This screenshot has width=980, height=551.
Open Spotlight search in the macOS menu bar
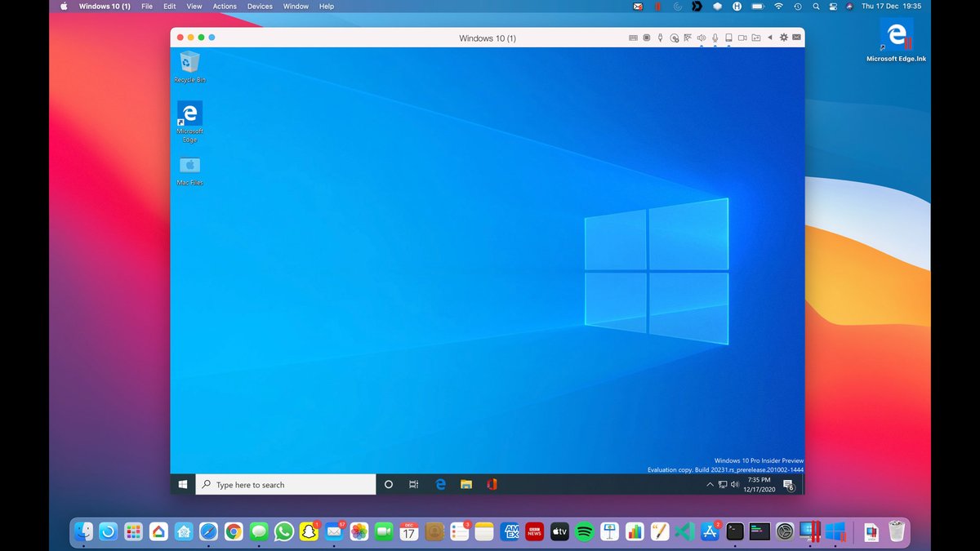pos(816,6)
